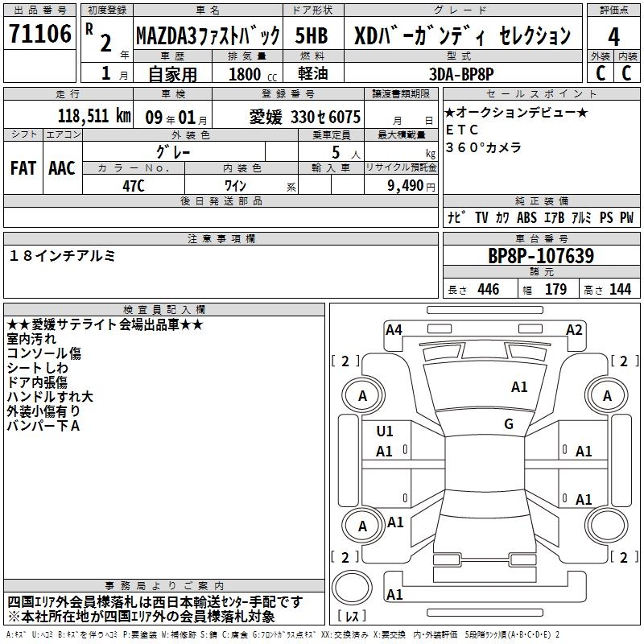The width and height of the screenshot is (644, 644).
Task: Select exterior color グレー
Action: coord(173,152)
